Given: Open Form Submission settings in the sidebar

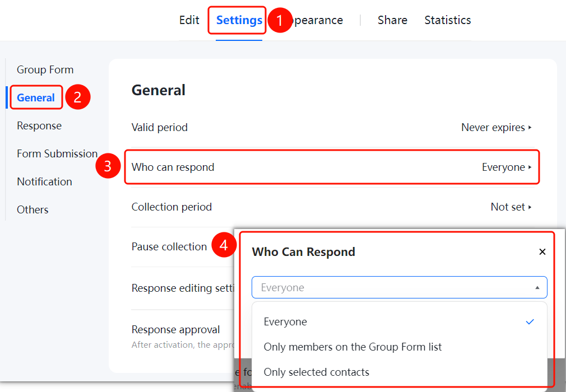Looking at the screenshot, I should pyautogui.click(x=57, y=153).
